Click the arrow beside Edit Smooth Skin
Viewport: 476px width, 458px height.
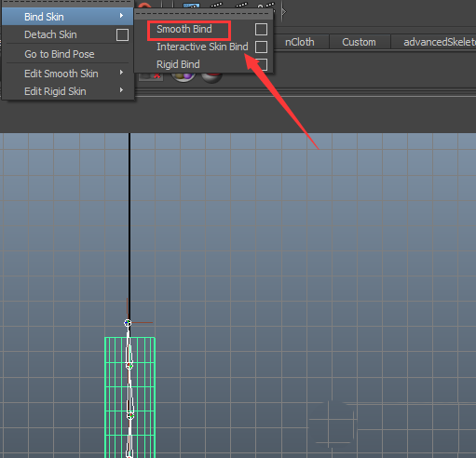coord(121,73)
